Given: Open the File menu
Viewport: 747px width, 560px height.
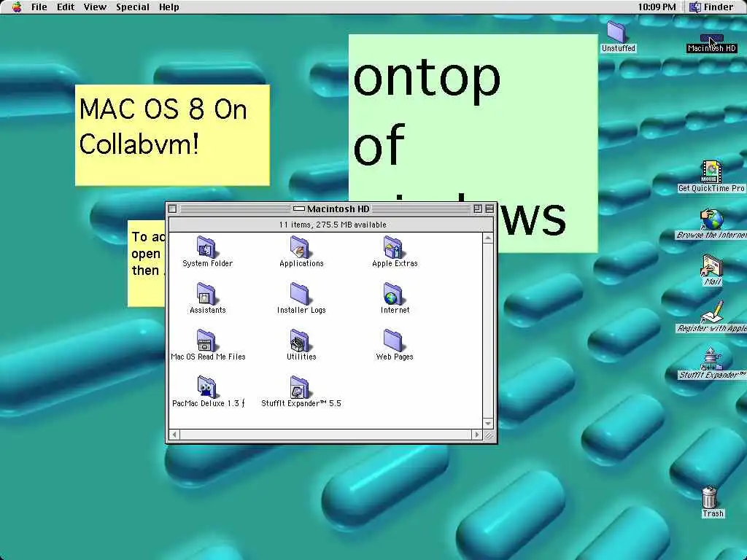Looking at the screenshot, I should click(39, 7).
